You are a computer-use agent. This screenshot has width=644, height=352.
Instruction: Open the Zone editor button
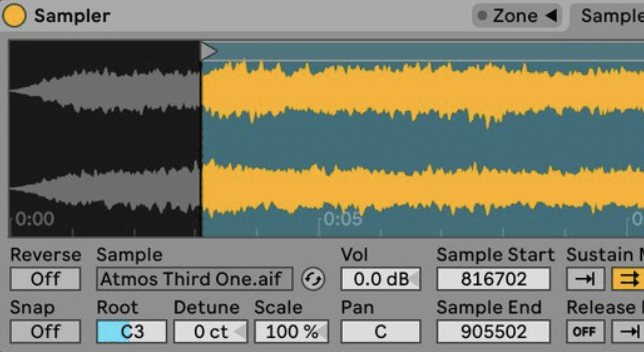[x=517, y=16]
